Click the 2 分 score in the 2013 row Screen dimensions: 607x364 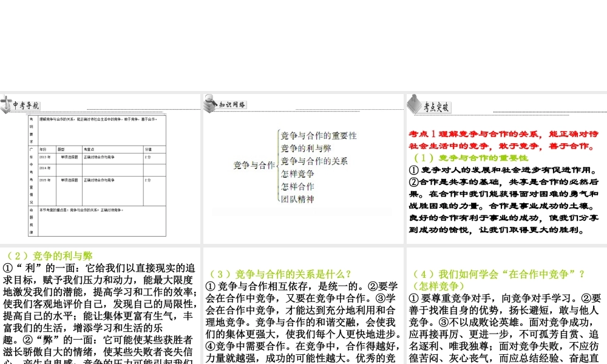(148, 158)
